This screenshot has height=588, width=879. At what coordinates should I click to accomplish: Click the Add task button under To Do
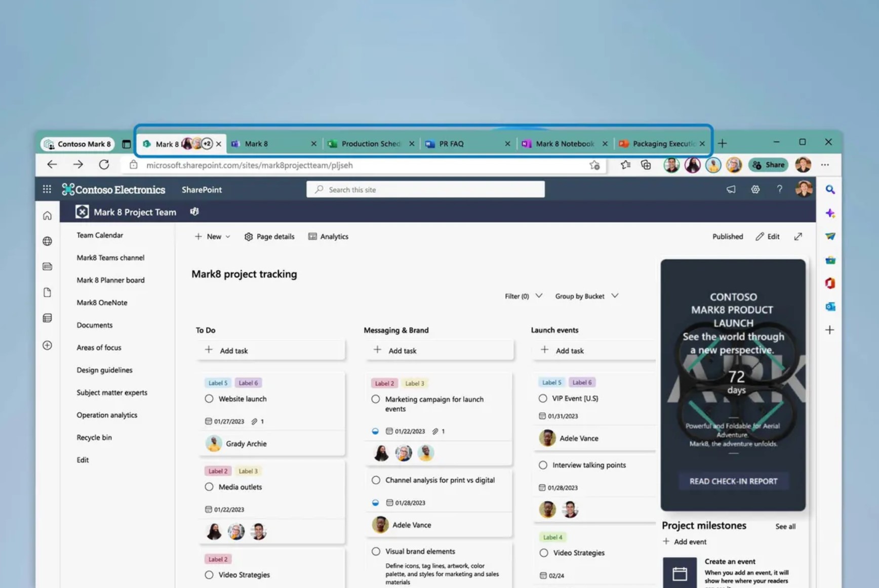coord(227,350)
